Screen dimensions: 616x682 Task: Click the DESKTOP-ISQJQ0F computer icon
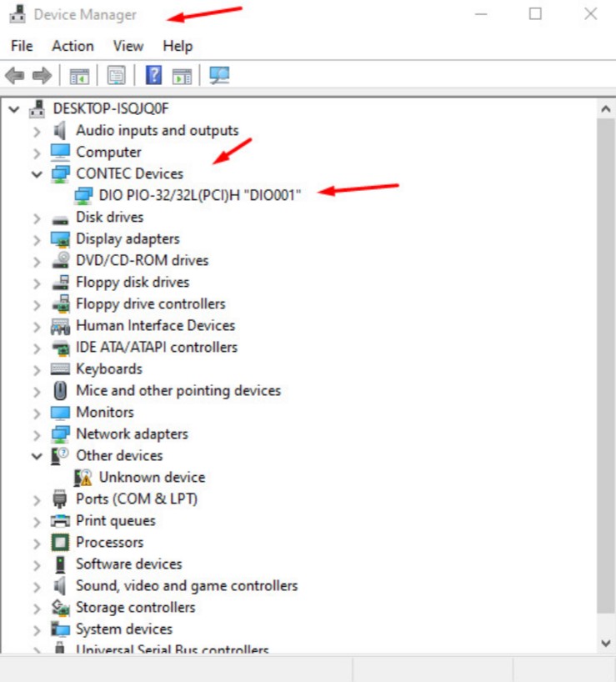pyautogui.click(x=37, y=108)
